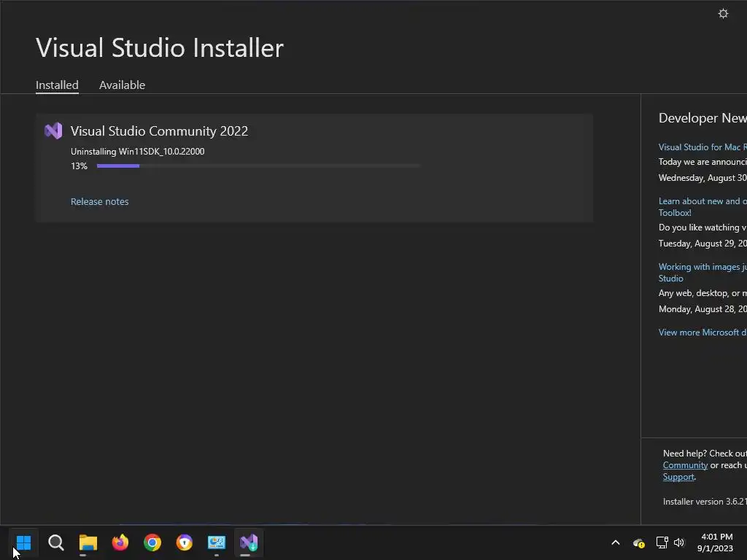Viewport: 747px width, 560px height.
Task: Open Firefox from the taskbar
Action: pos(120,542)
